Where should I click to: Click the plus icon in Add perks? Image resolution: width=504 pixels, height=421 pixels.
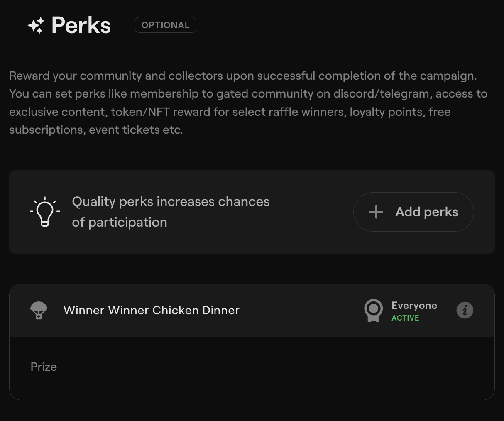(376, 212)
